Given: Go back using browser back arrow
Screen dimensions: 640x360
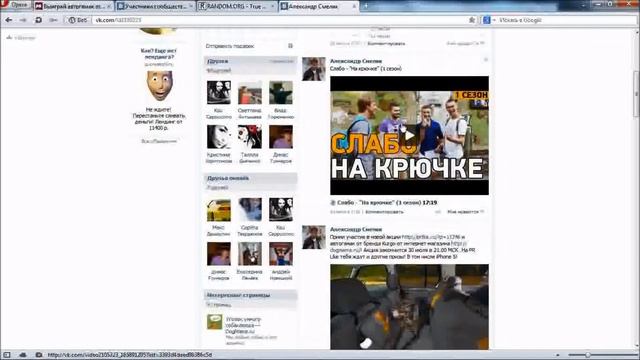Looking at the screenshot, I should tap(9, 20).
